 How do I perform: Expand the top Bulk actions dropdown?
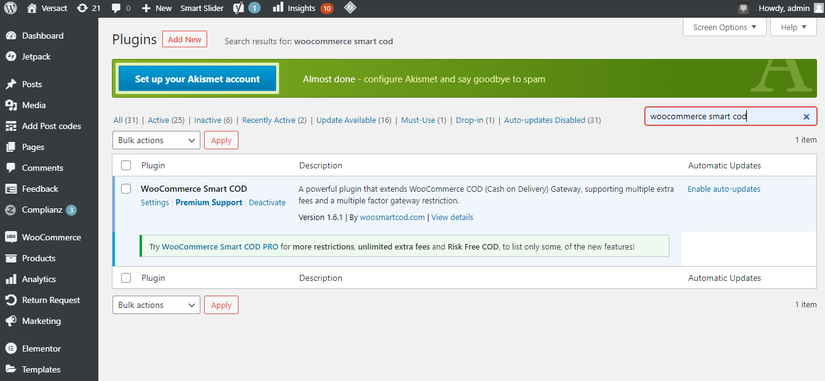pos(156,141)
